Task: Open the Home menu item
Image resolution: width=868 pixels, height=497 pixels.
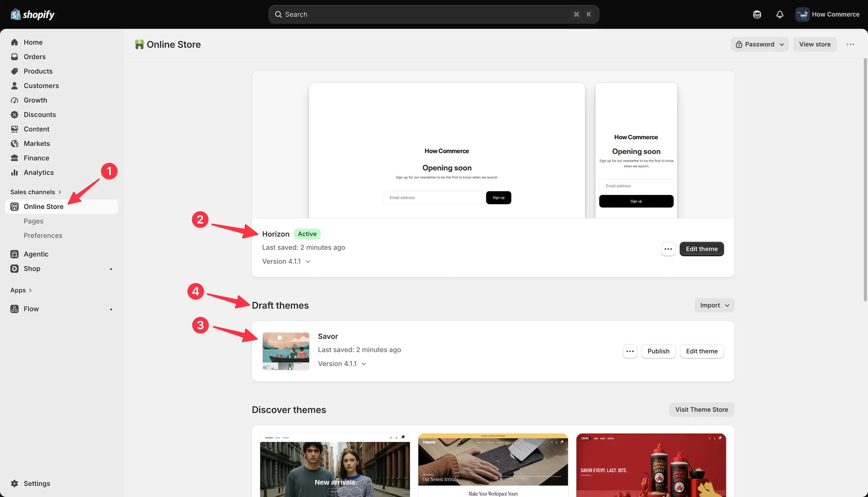Action: click(62, 42)
